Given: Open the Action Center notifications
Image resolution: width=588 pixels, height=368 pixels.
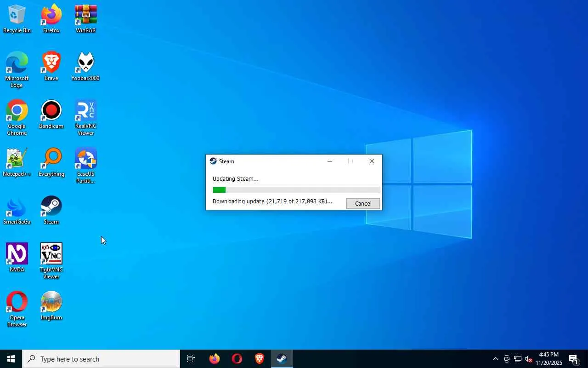Looking at the screenshot, I should coord(574,359).
